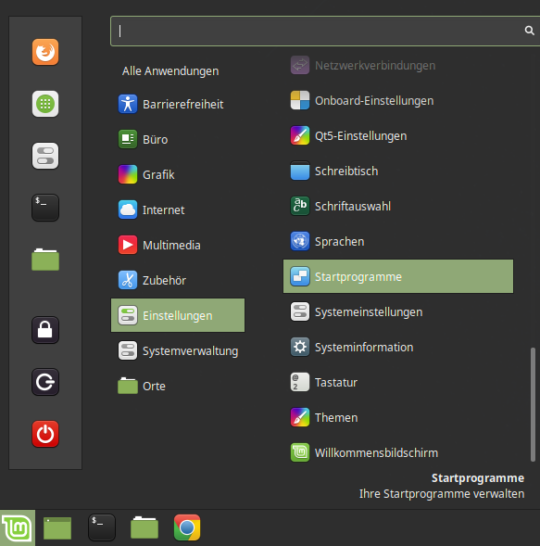Click the search magnifier icon
Screen dimensions: 540x546
(x=529, y=31)
